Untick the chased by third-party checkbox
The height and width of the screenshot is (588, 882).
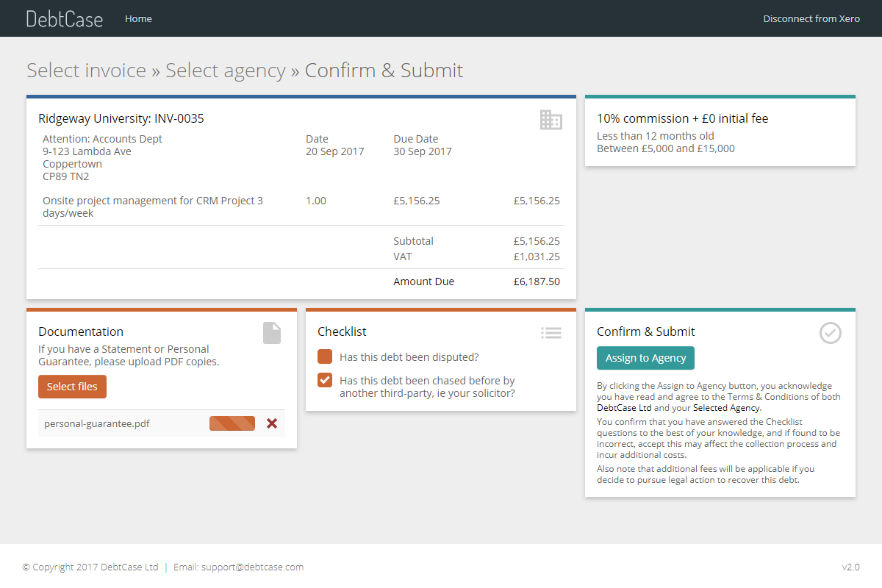325,381
